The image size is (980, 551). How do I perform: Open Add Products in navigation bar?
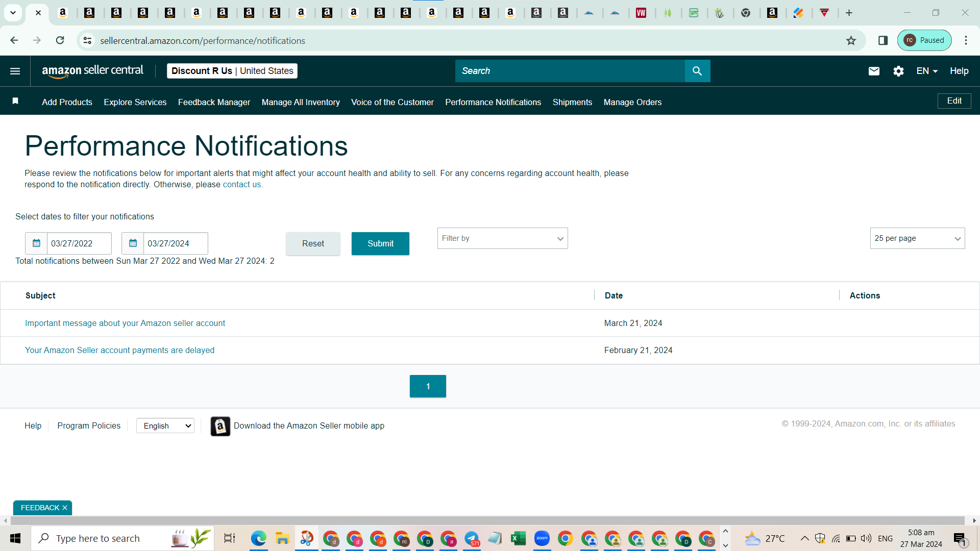pos(67,102)
